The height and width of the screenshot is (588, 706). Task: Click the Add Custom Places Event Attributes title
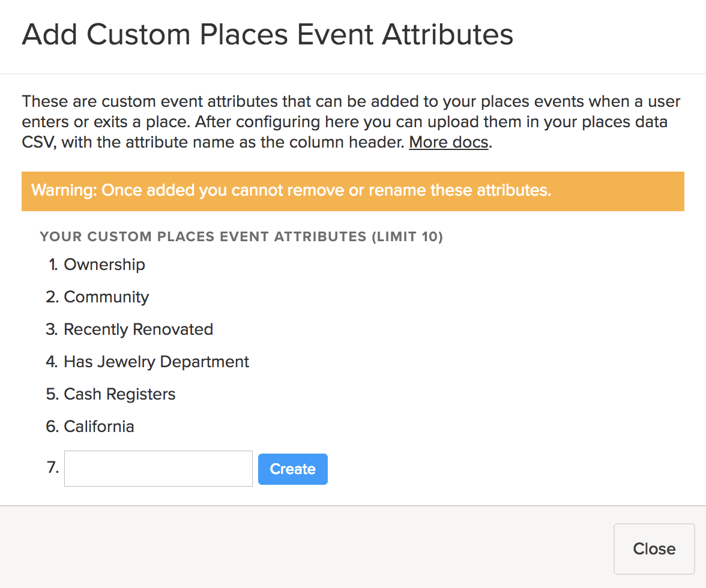[x=267, y=35]
